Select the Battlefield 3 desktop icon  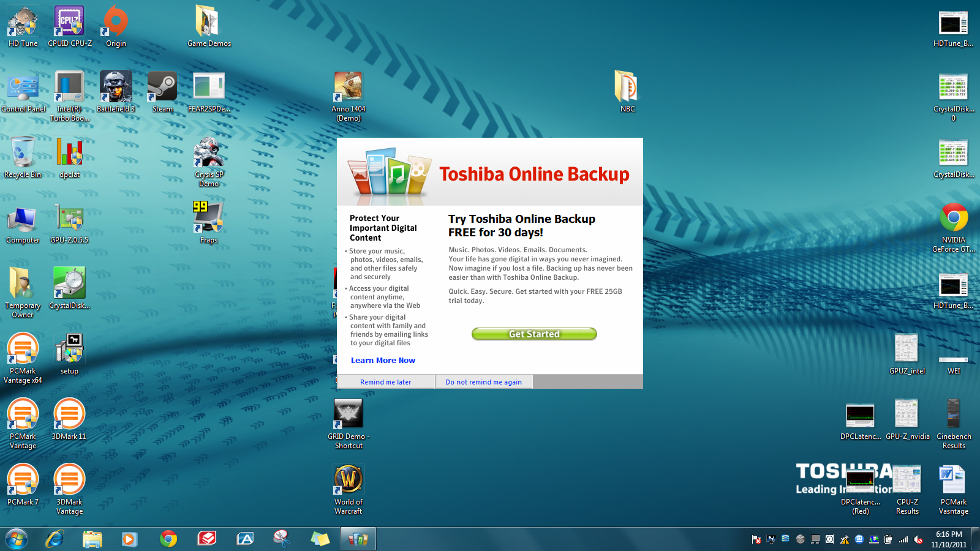[116, 92]
